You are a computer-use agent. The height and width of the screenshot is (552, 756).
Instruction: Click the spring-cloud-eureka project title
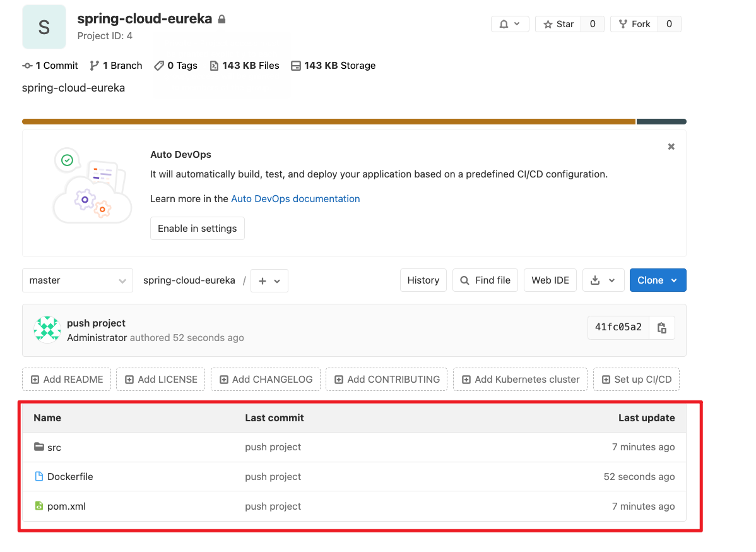(x=145, y=19)
